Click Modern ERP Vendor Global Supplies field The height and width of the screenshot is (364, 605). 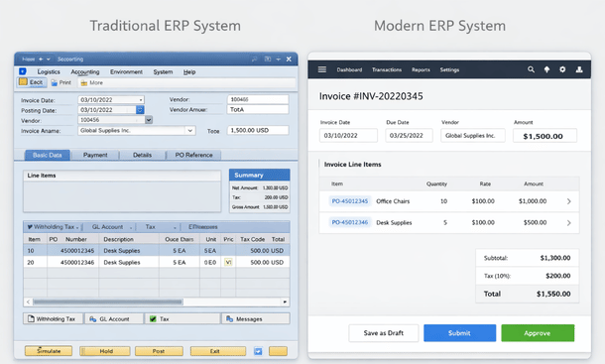click(x=473, y=136)
